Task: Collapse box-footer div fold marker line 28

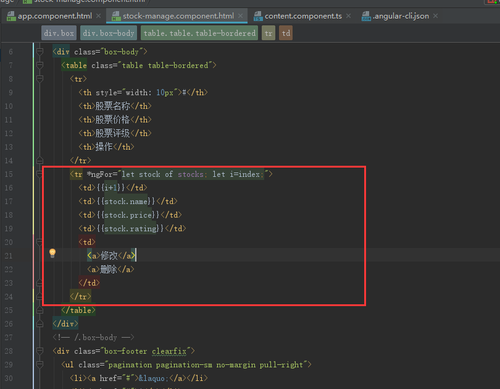Action: tap(40, 351)
